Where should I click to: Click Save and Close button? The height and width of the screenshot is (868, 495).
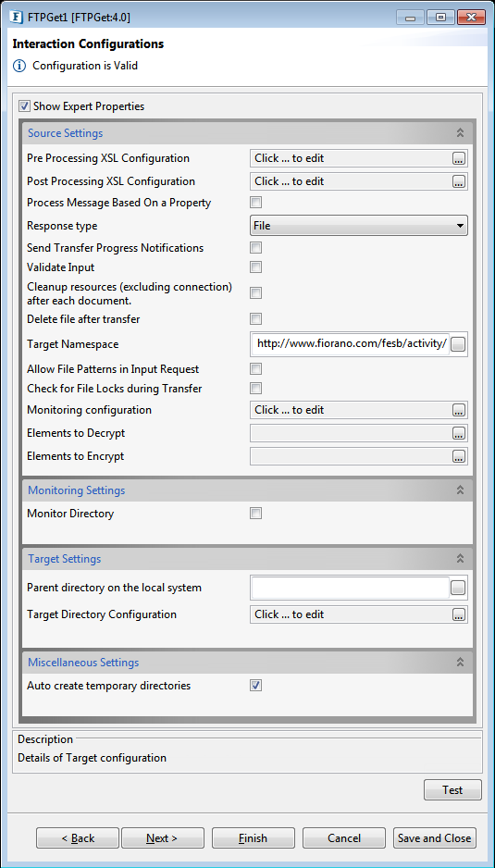click(x=434, y=838)
